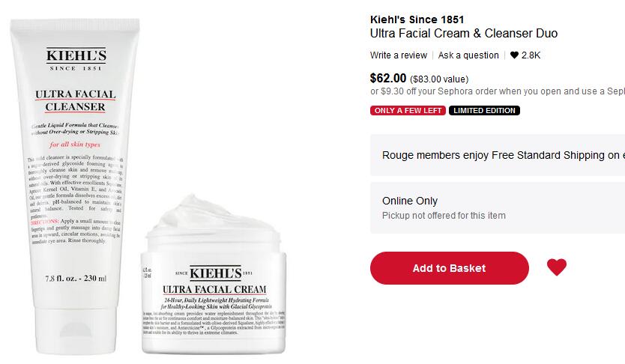Click the $83.00 value text
Image resolution: width=625 pixels, height=364 pixels.
pyautogui.click(x=439, y=79)
